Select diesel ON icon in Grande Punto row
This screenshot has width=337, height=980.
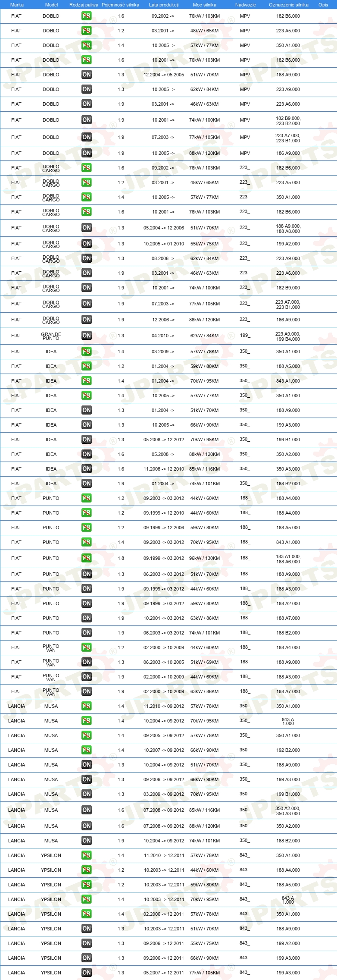click(x=87, y=336)
